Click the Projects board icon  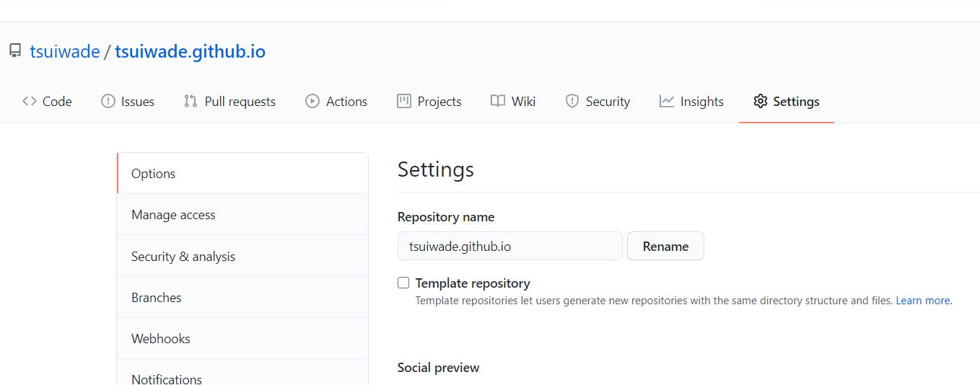(x=404, y=101)
